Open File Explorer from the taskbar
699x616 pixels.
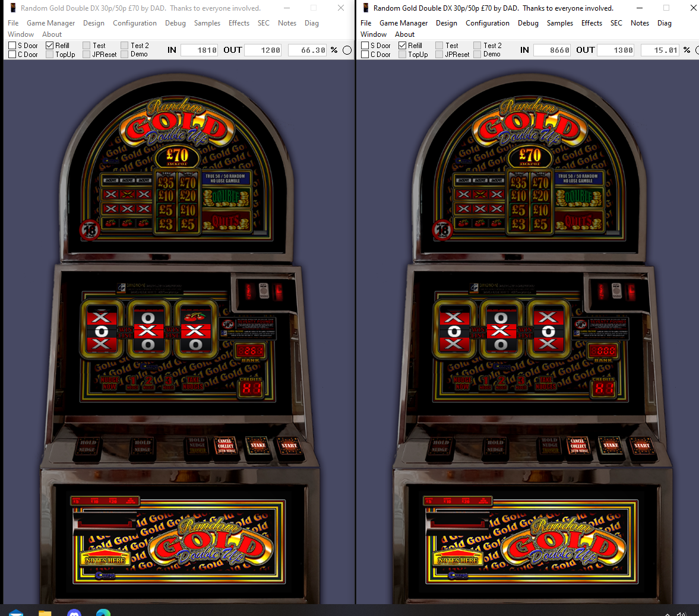pos(45,612)
